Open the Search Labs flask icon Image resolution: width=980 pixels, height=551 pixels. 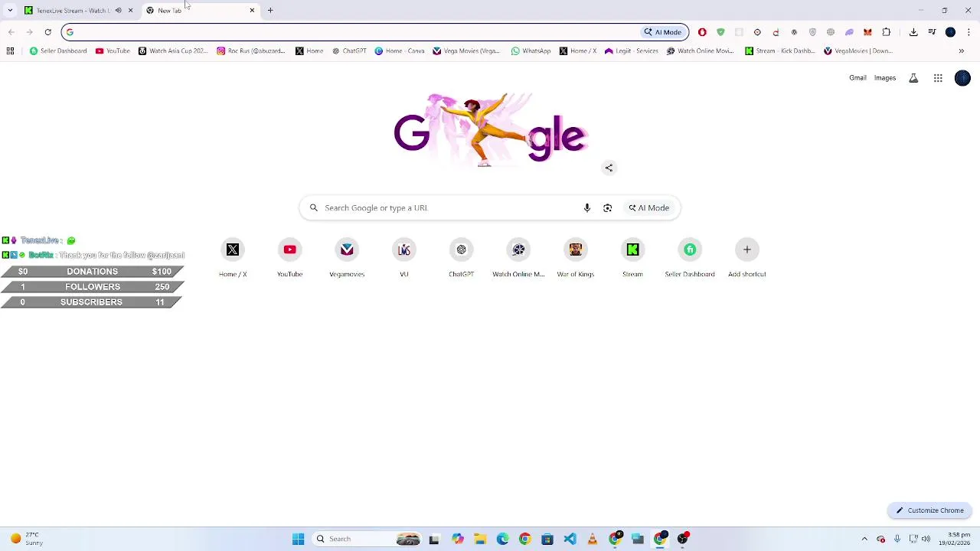click(913, 78)
